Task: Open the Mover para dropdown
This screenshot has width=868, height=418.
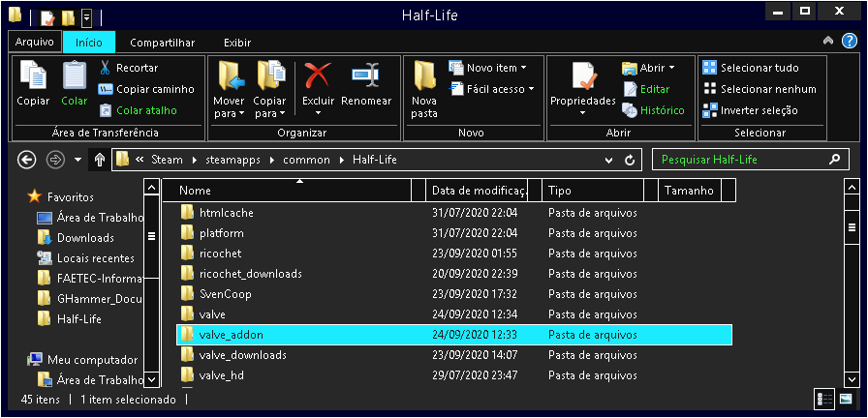Action: coord(229,113)
